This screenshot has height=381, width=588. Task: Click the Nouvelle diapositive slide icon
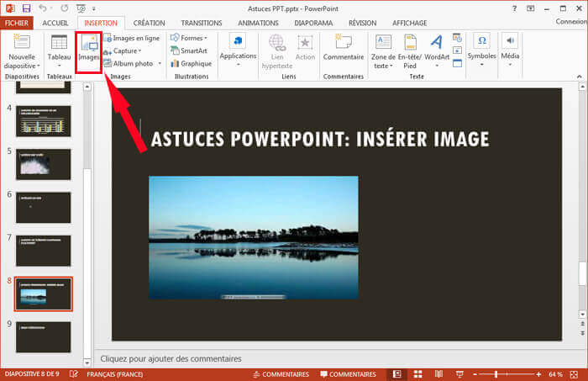click(22, 42)
